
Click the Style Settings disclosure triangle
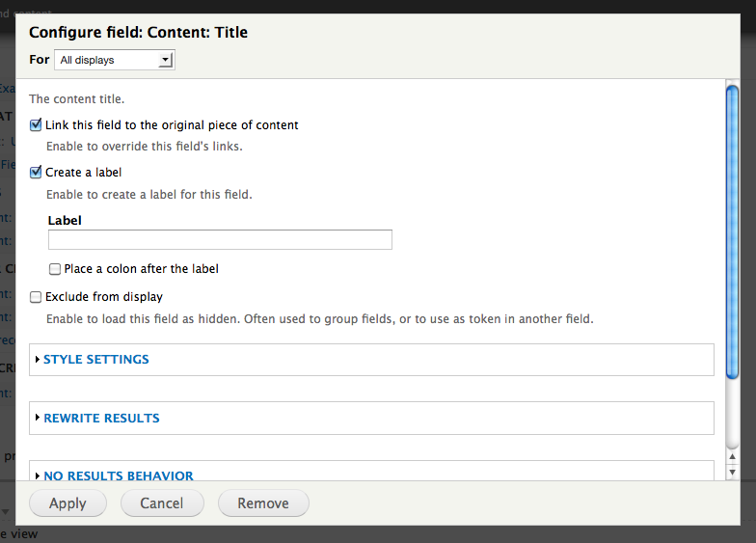[x=38, y=360]
